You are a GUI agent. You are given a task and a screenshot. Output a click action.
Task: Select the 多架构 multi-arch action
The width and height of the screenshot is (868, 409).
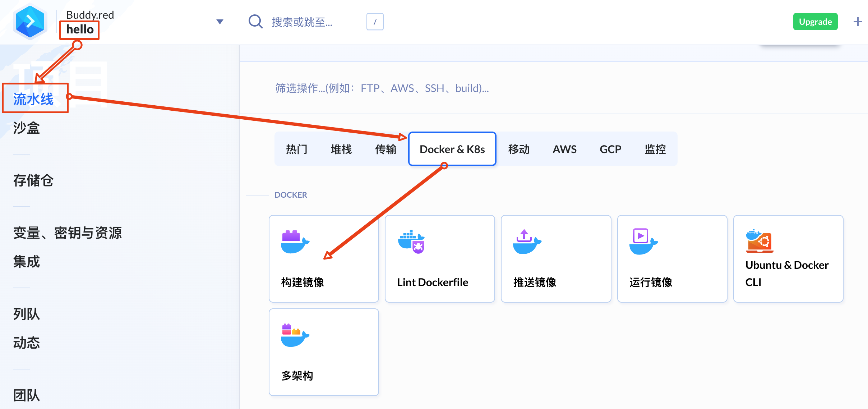(x=323, y=352)
